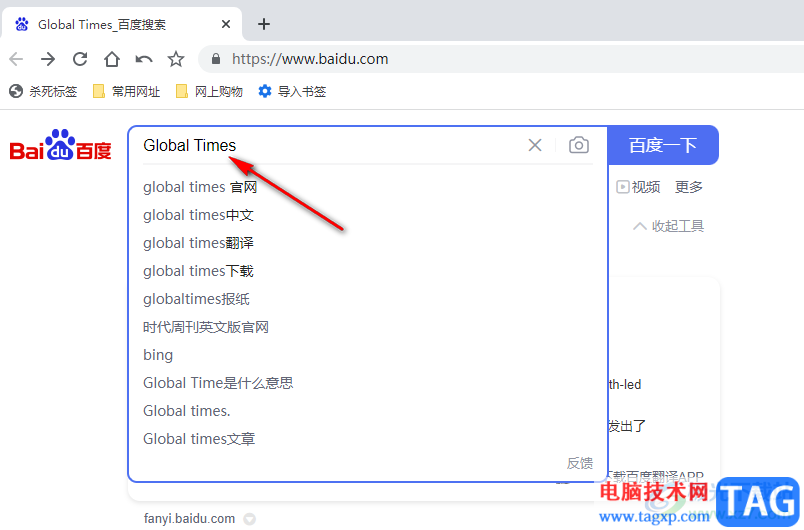
Task: Open the 杀死标签 bookmark
Action: 43,91
